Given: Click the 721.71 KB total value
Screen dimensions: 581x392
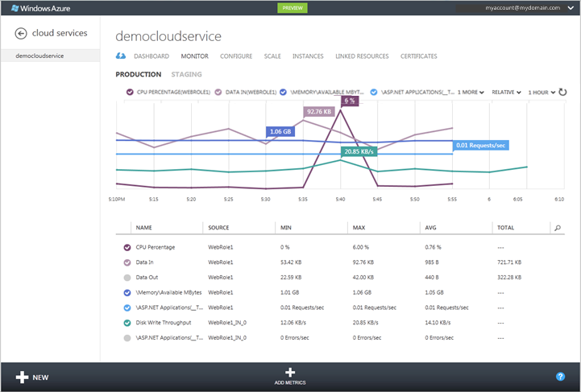Looking at the screenshot, I should point(509,262).
